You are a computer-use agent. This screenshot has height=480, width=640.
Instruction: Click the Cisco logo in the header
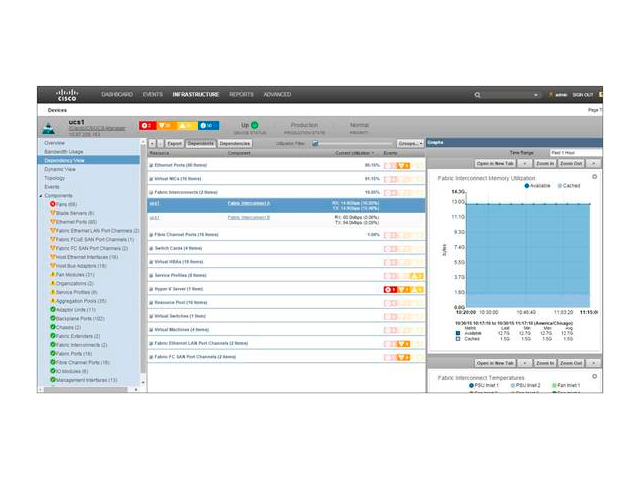67,94
